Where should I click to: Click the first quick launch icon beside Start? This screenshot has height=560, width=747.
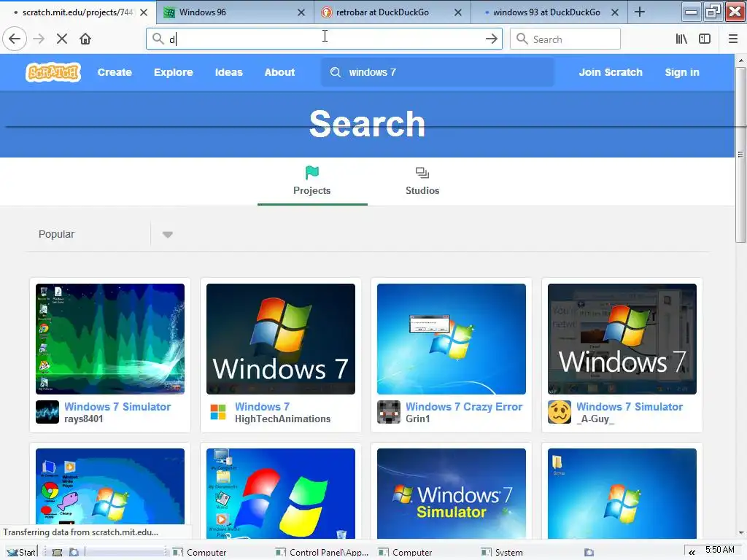[x=57, y=553]
